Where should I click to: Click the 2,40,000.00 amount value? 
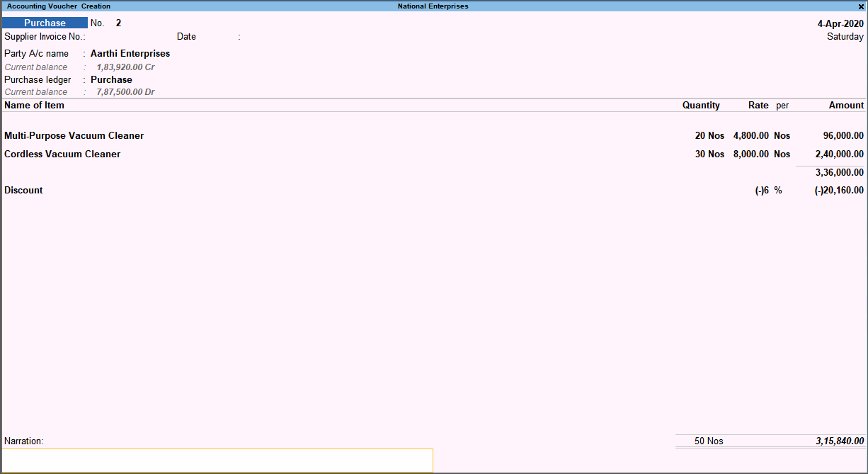[840, 154]
